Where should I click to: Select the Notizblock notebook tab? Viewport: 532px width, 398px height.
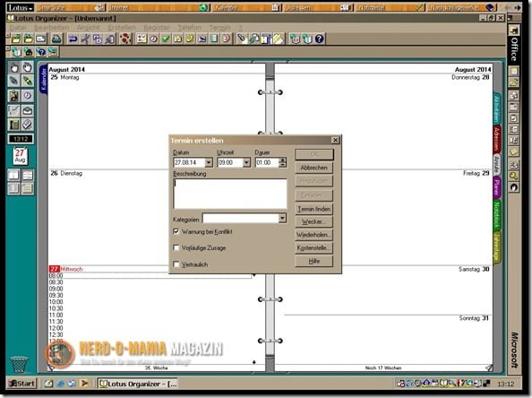[x=497, y=214]
